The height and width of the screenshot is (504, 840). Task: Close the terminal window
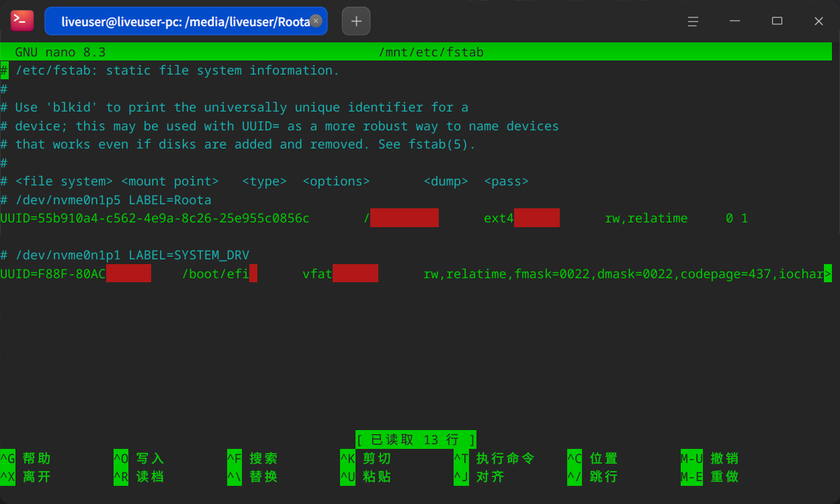[818, 22]
